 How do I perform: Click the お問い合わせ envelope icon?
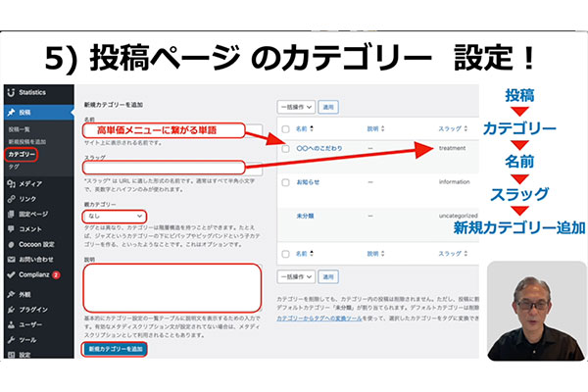point(11,260)
